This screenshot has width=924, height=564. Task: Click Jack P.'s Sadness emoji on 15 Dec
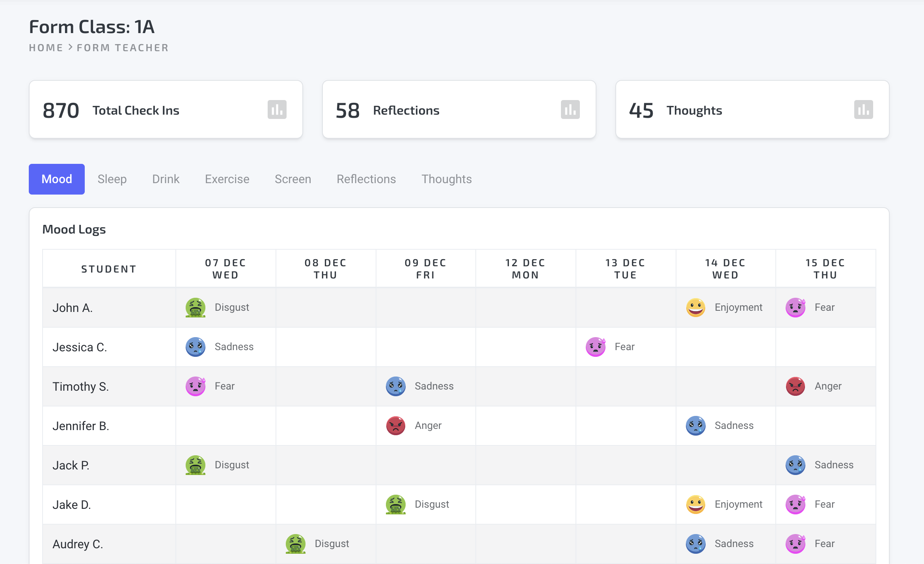tap(795, 465)
